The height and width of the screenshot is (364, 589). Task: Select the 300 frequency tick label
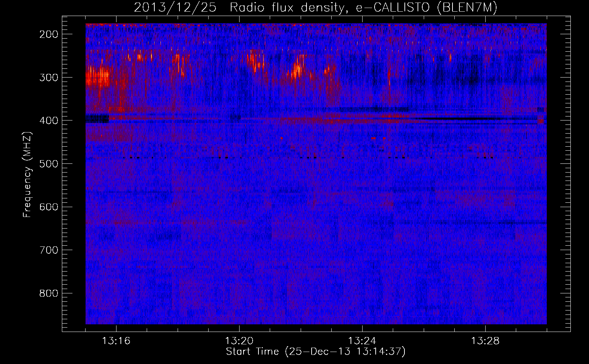pyautogui.click(x=49, y=78)
